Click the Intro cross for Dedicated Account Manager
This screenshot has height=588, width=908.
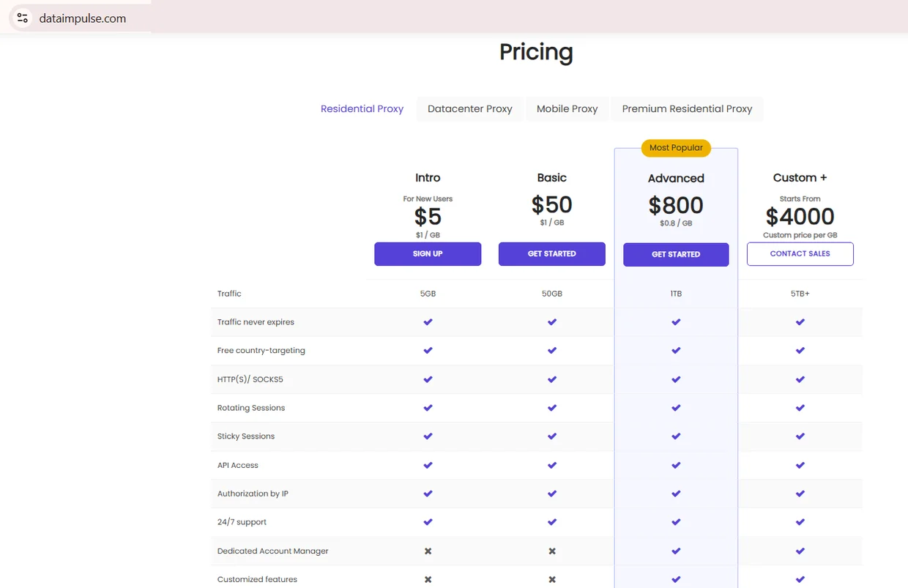(x=428, y=551)
